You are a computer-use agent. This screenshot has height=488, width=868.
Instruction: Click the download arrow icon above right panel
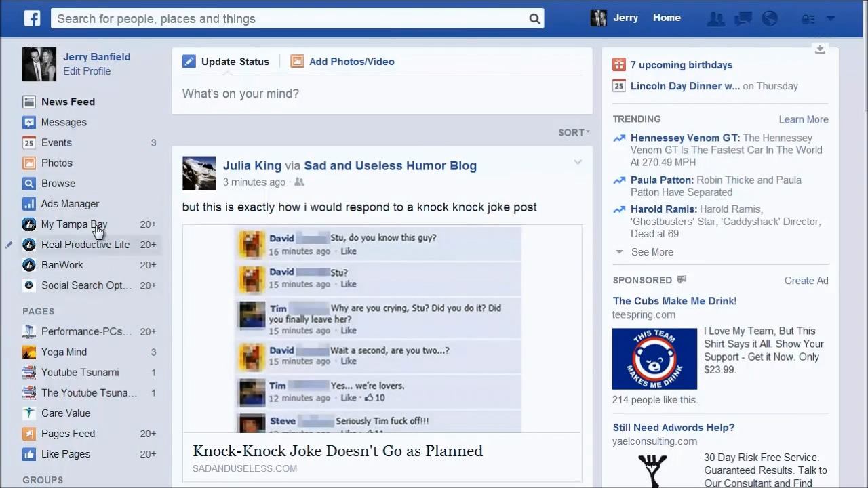click(x=820, y=49)
